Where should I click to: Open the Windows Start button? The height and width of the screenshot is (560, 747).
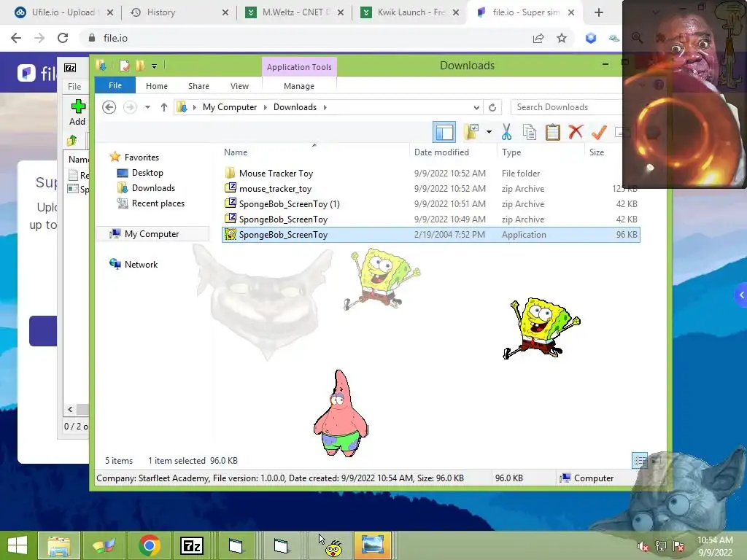coord(18,545)
